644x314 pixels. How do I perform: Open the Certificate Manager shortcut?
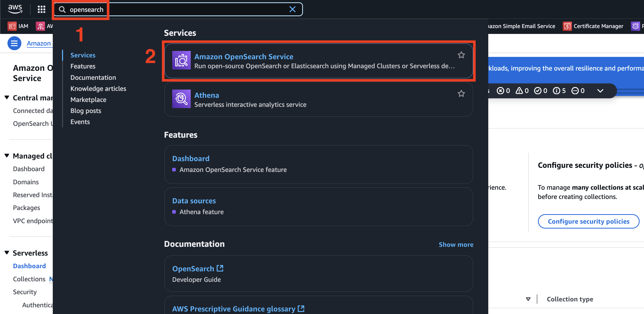pos(593,26)
